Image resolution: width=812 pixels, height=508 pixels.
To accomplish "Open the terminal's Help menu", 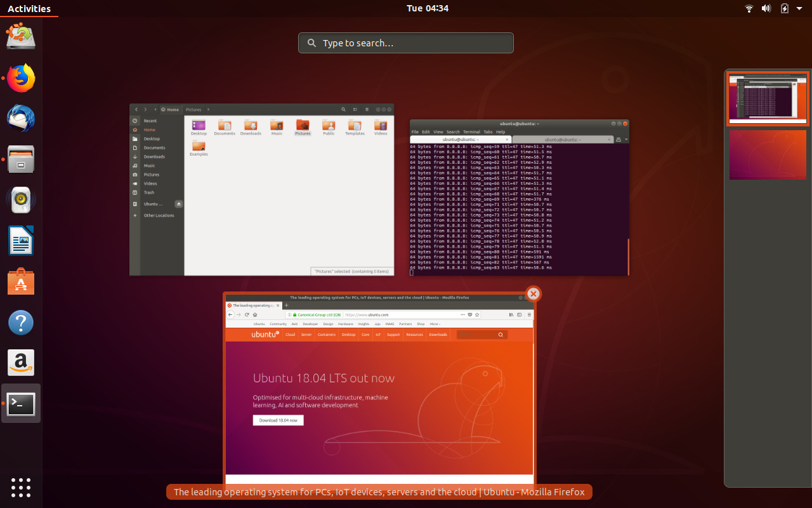I will click(x=501, y=131).
